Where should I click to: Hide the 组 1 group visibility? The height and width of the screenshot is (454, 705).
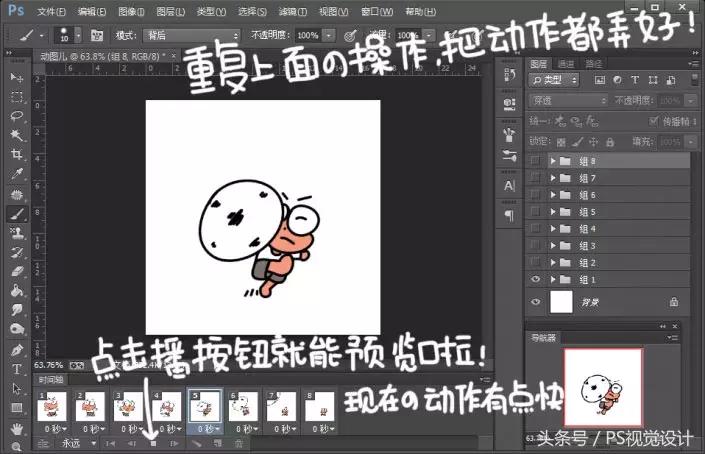click(535, 279)
